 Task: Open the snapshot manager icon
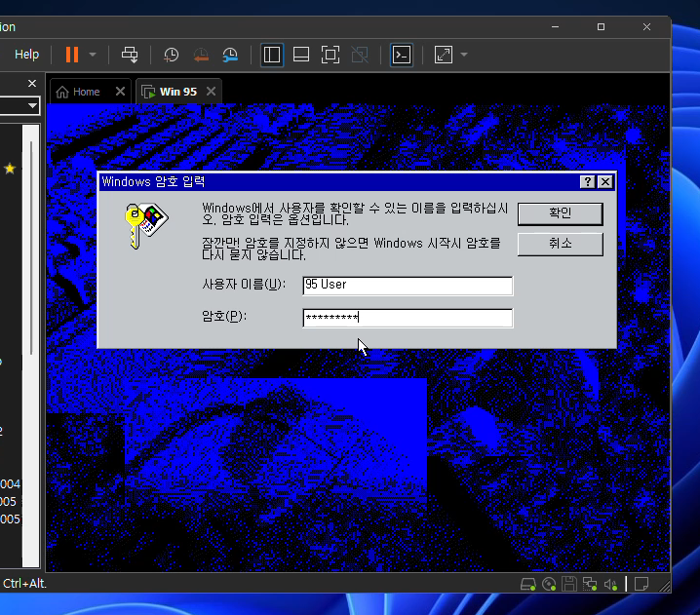coord(230,55)
